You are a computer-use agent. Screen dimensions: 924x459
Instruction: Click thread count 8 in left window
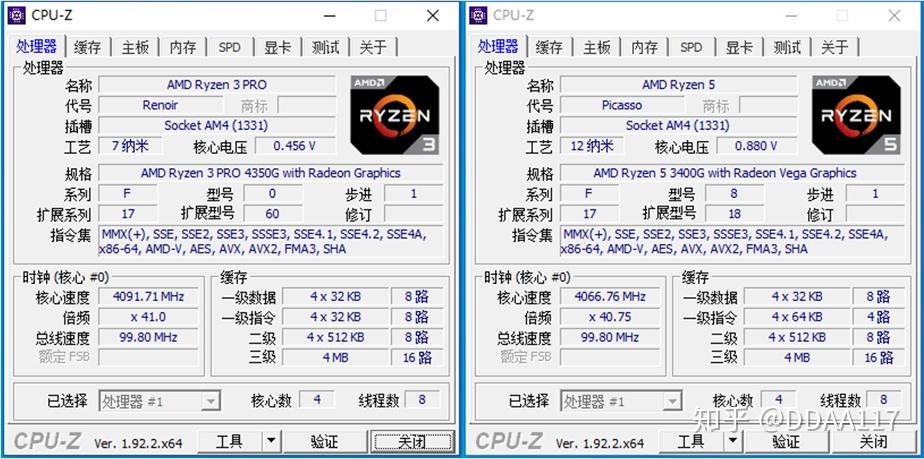click(422, 400)
